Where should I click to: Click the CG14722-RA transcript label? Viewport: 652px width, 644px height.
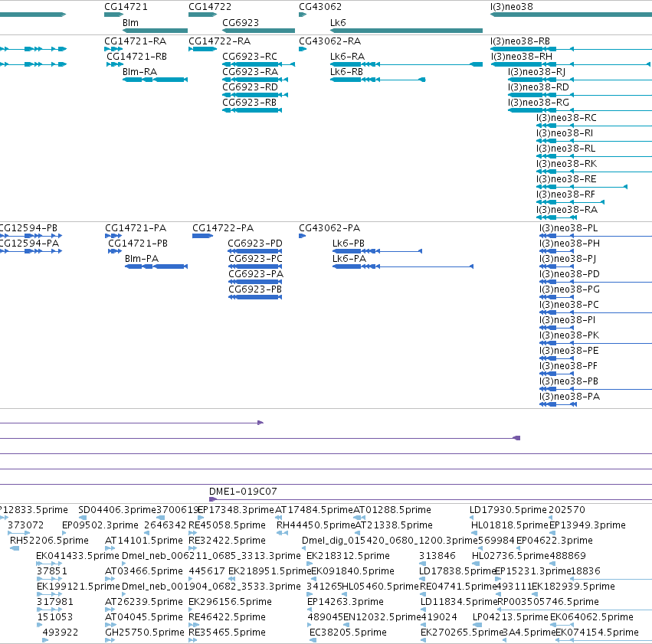(220, 41)
